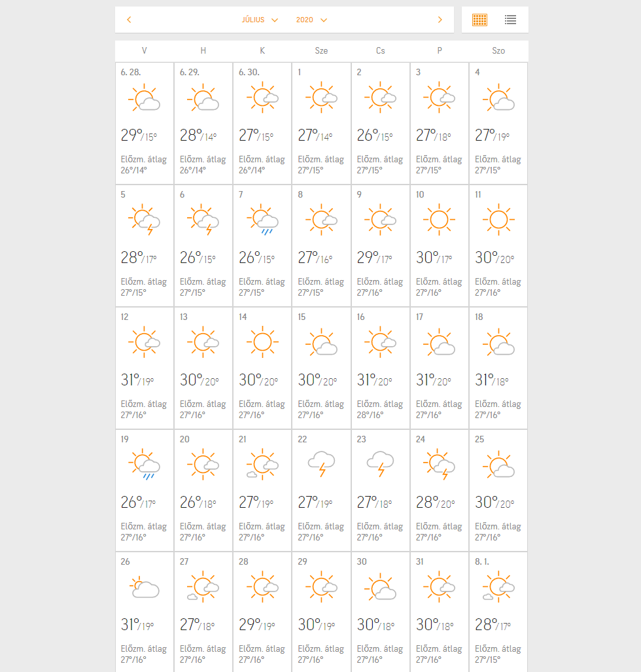
Task: Click the thunderstorm icon on day 24
Action: point(440,465)
